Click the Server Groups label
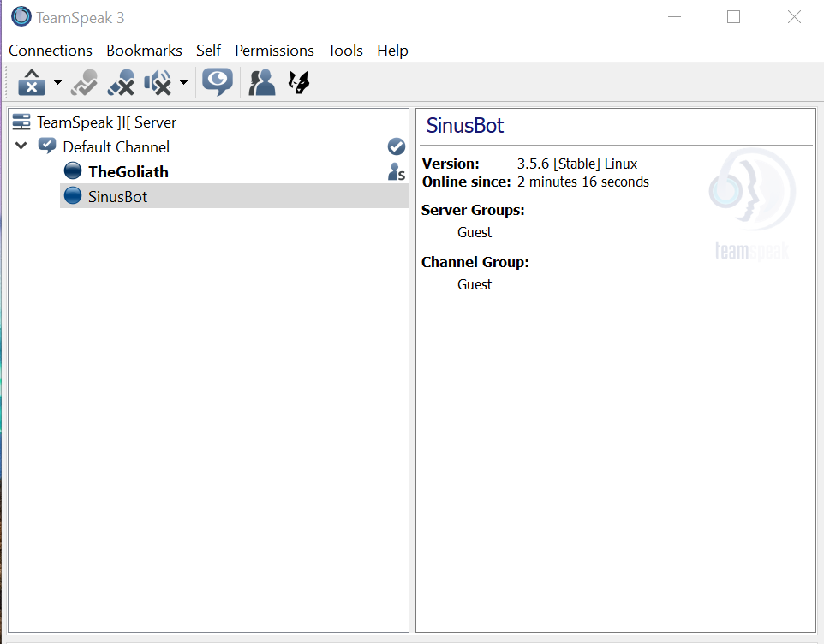 click(x=473, y=210)
